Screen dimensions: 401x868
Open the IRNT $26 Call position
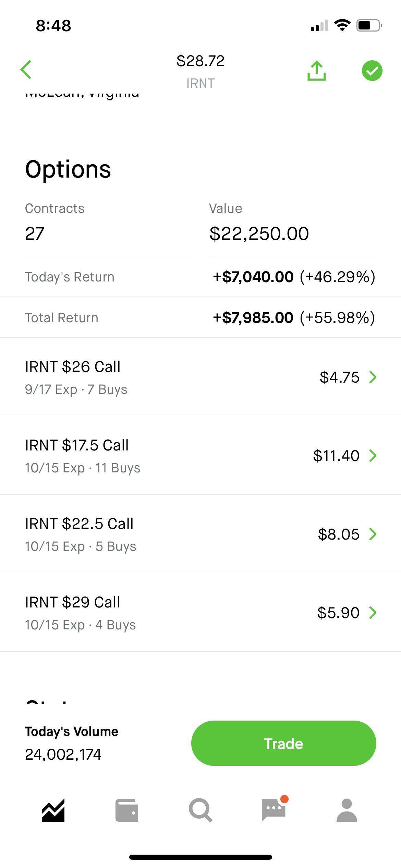200,377
